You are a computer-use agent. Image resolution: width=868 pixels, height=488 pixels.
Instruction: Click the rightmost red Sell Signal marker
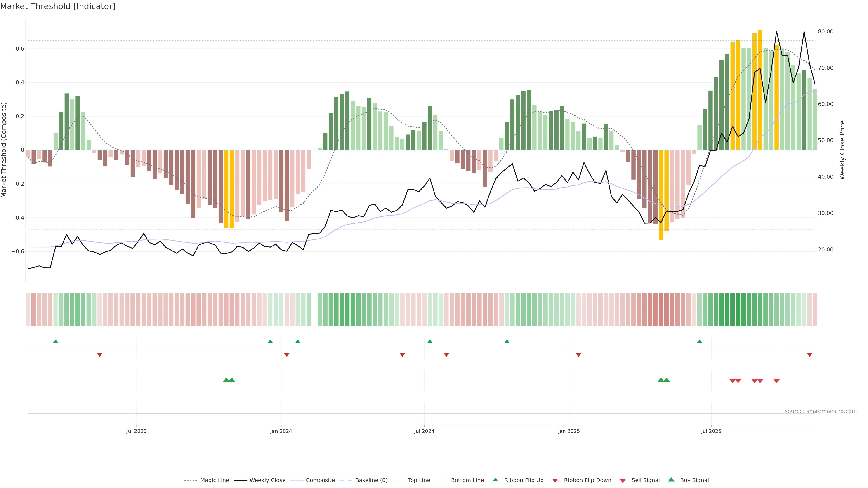tap(776, 381)
